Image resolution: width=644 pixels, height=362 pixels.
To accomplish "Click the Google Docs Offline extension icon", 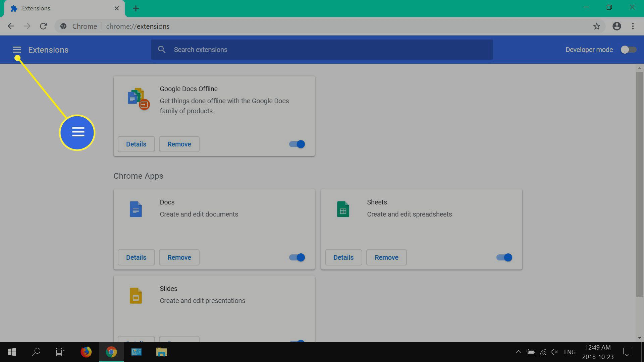I will coord(139,99).
